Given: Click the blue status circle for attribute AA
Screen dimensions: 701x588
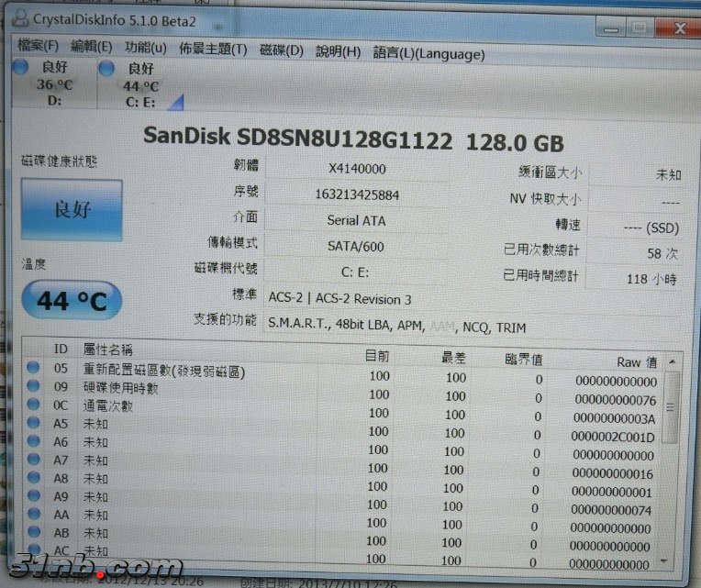Looking at the screenshot, I should coord(34,515).
